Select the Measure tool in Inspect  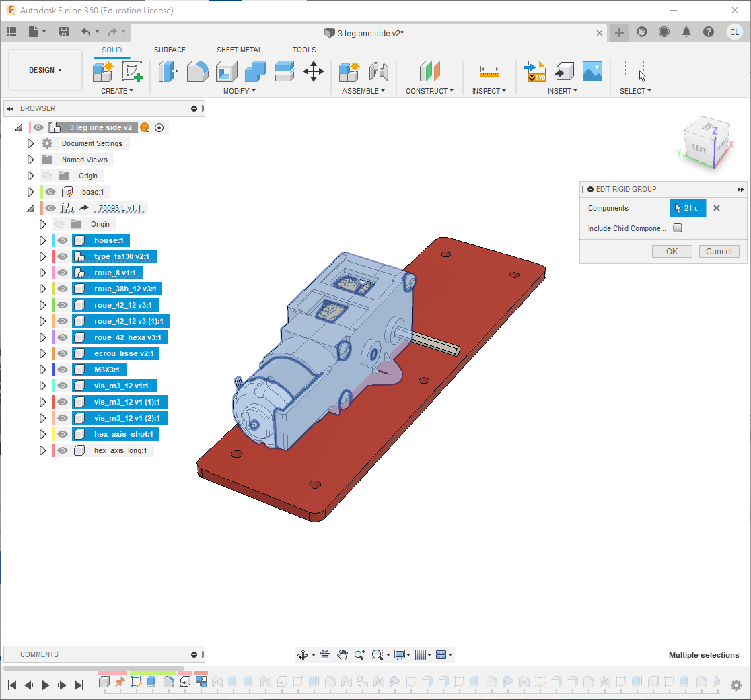(x=489, y=71)
